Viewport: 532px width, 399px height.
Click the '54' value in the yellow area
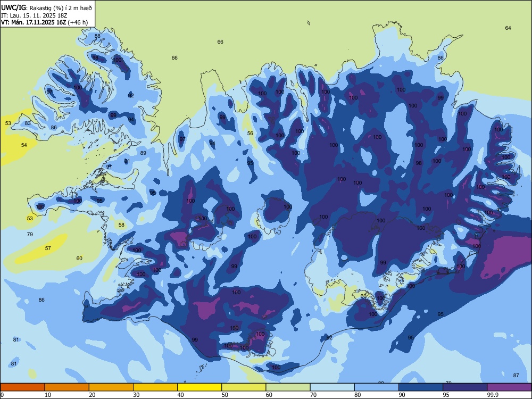(x=24, y=145)
